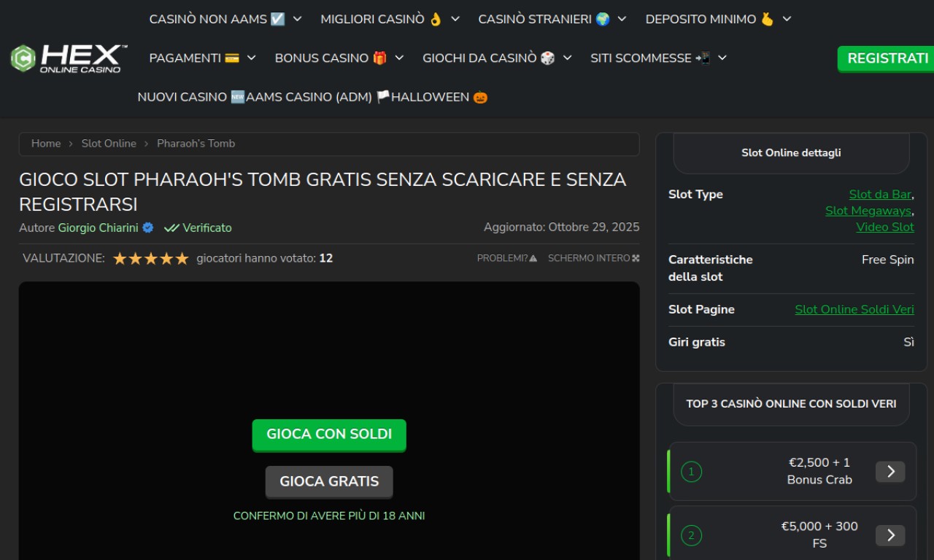Click the warning triangle icon beside PROBLEMI?
This screenshot has width=934, height=560.
click(533, 258)
